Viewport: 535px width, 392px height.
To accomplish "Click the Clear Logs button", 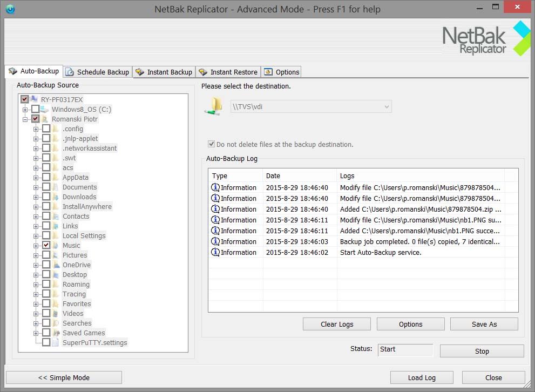I will point(337,324).
